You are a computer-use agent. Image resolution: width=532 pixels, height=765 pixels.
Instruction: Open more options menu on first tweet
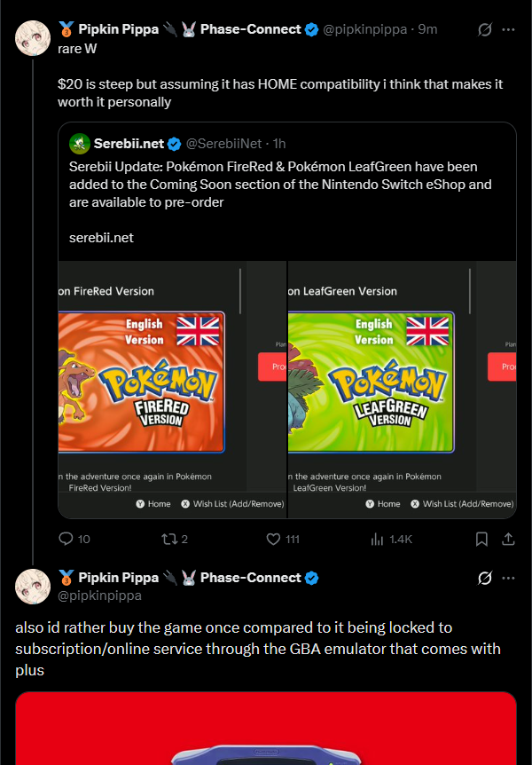point(509,29)
